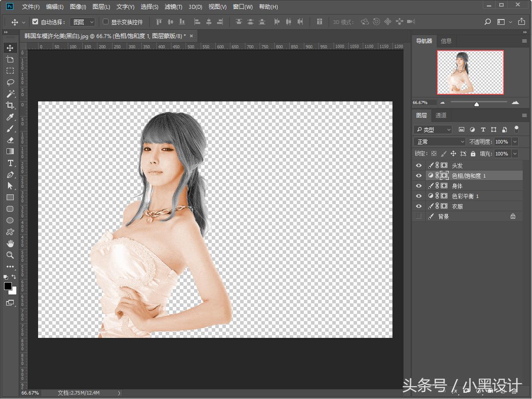This screenshot has width=532, height=399.
Task: Switch to the 通道 tab
Action: pos(441,116)
